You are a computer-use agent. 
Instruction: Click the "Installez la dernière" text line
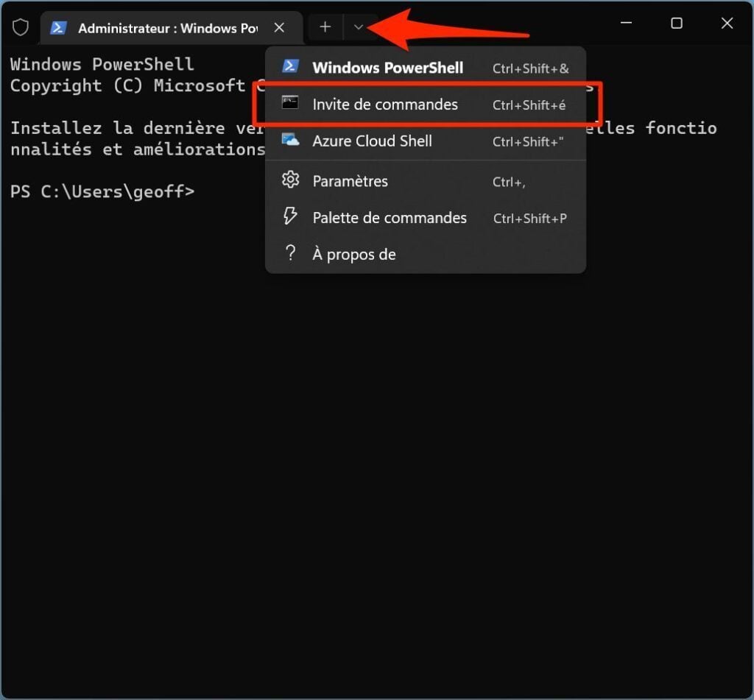(x=138, y=128)
